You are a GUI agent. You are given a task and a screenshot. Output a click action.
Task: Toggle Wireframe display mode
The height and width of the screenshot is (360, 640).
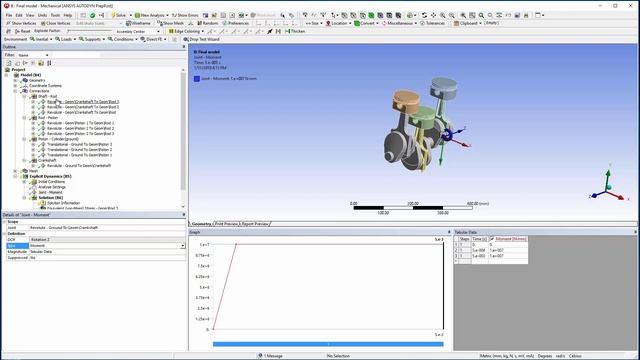[138, 23]
